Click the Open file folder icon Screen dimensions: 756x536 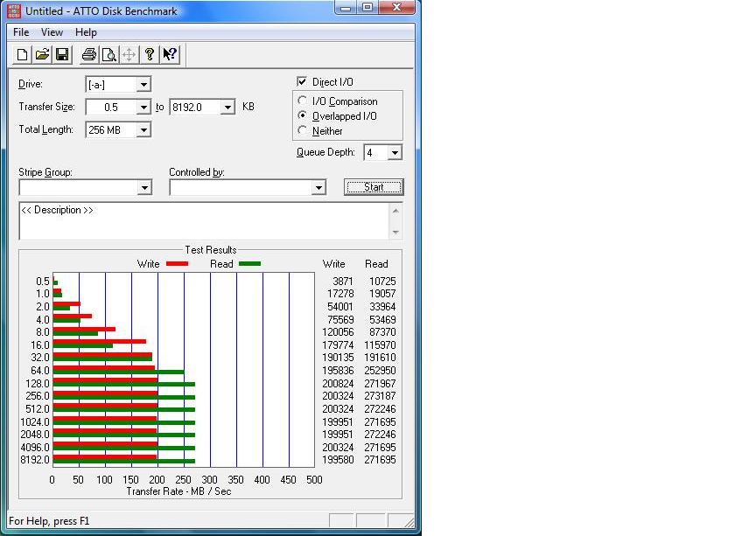click(42, 54)
